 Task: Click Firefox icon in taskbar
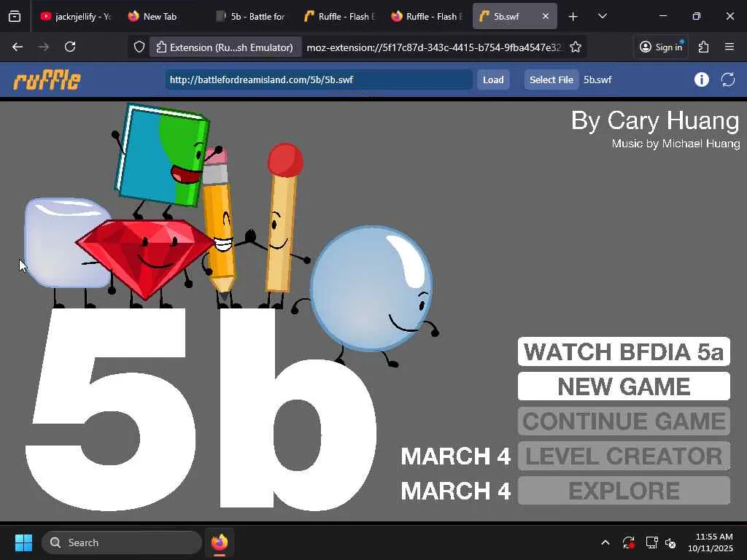click(x=220, y=542)
